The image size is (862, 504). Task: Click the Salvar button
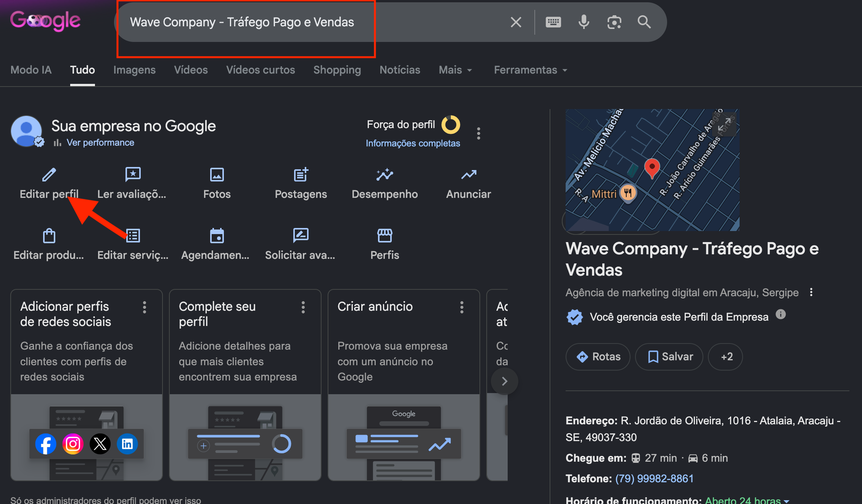(x=669, y=357)
